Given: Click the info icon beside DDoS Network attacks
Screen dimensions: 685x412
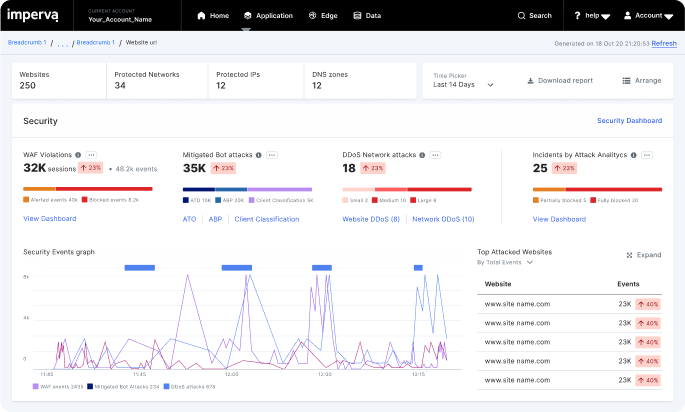Looking at the screenshot, I should point(422,155).
